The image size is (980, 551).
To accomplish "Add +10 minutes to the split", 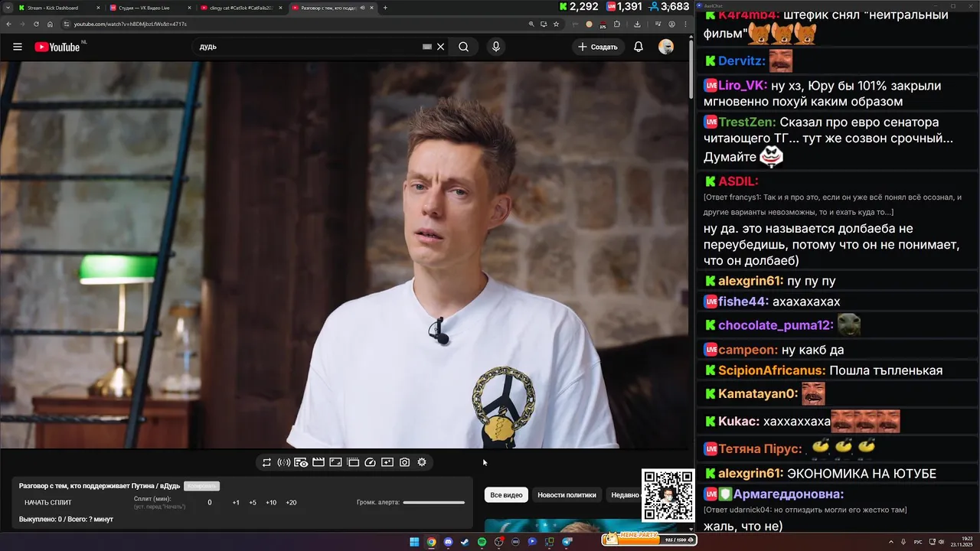I will pos(271,503).
